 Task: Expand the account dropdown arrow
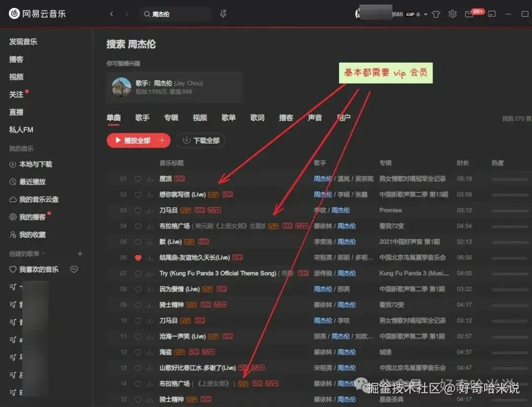click(426, 14)
